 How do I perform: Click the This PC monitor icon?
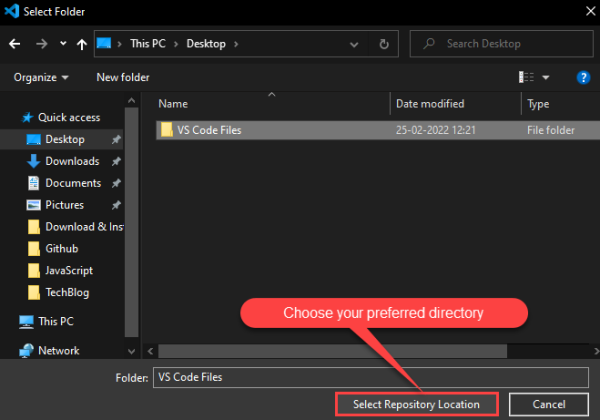coord(26,322)
